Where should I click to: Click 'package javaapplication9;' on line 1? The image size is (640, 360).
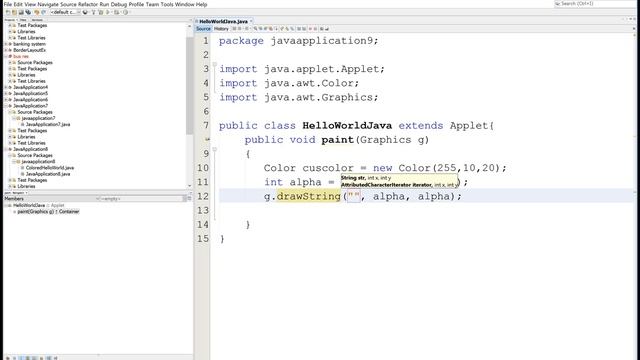(x=299, y=41)
